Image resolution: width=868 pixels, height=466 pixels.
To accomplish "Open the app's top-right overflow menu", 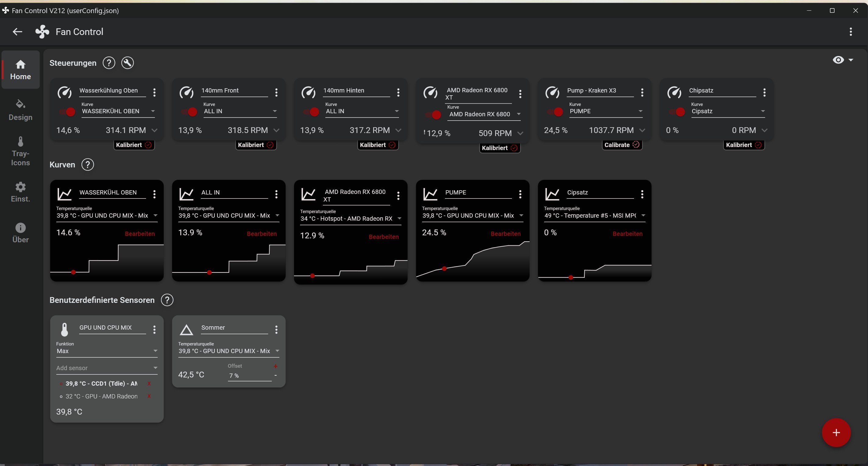I will coord(851,32).
